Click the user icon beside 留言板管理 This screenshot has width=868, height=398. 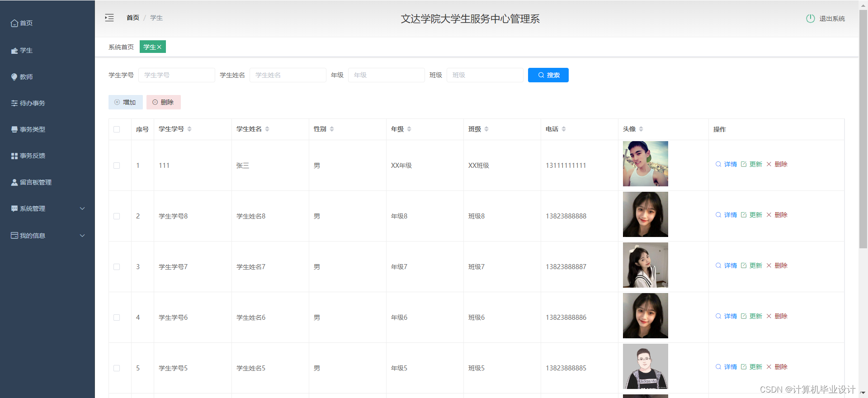coord(14,182)
